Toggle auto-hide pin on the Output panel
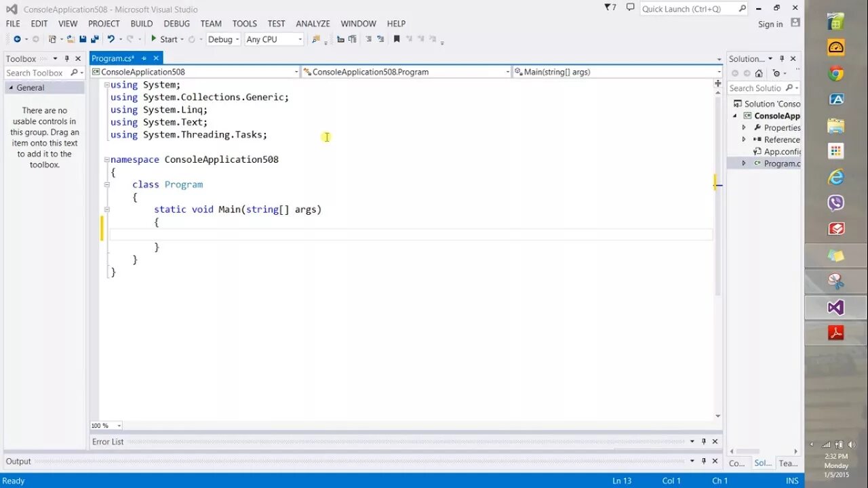868x488 pixels. [x=703, y=461]
